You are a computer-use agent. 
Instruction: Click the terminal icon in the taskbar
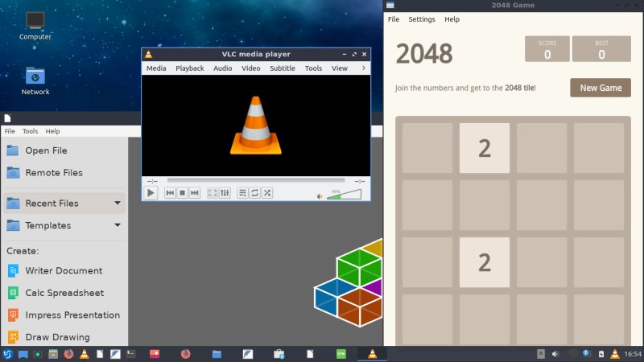point(131,354)
